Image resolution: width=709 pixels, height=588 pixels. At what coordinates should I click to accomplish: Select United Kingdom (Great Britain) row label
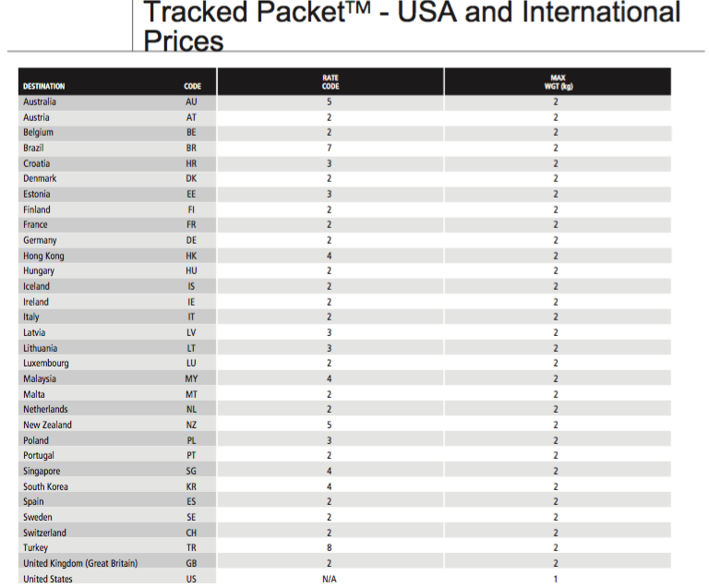80,563
